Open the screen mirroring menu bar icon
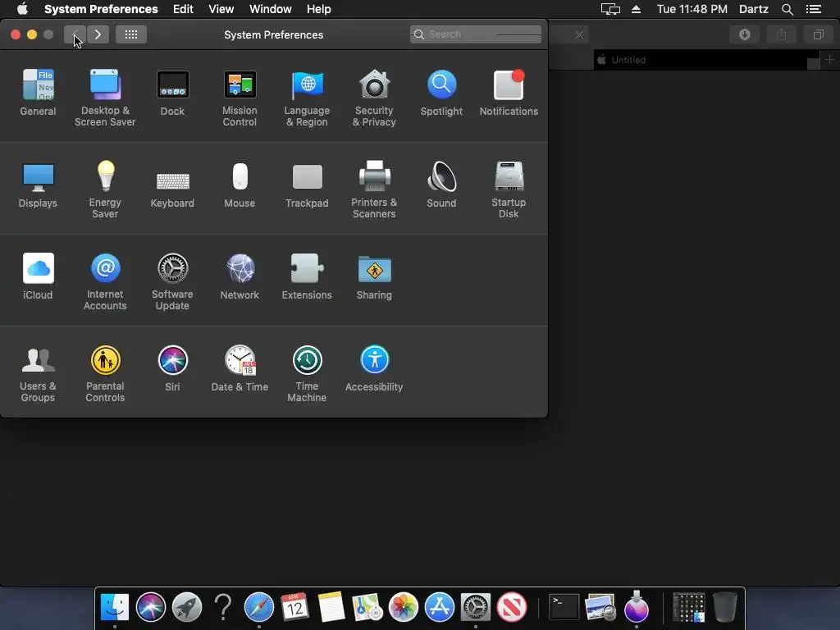 pyautogui.click(x=610, y=9)
